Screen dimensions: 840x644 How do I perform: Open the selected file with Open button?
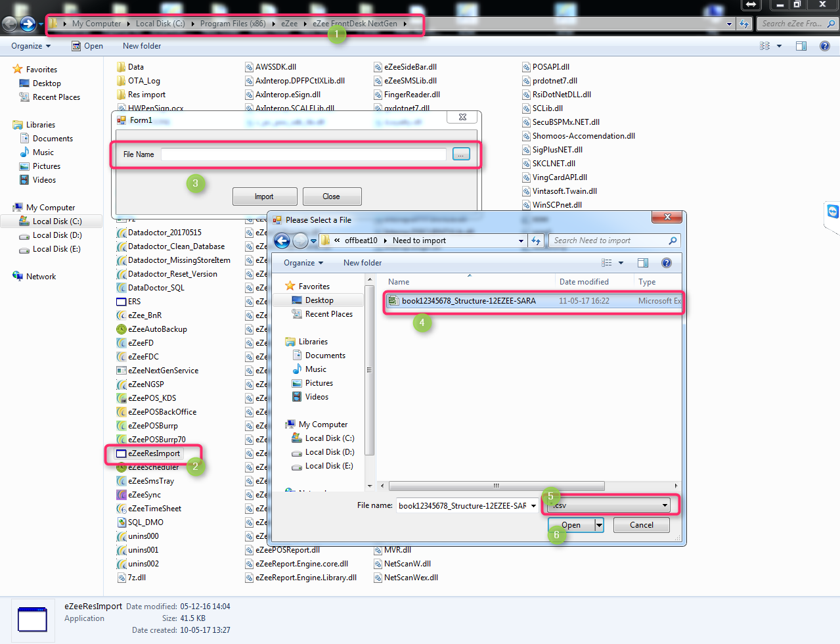[571, 525]
